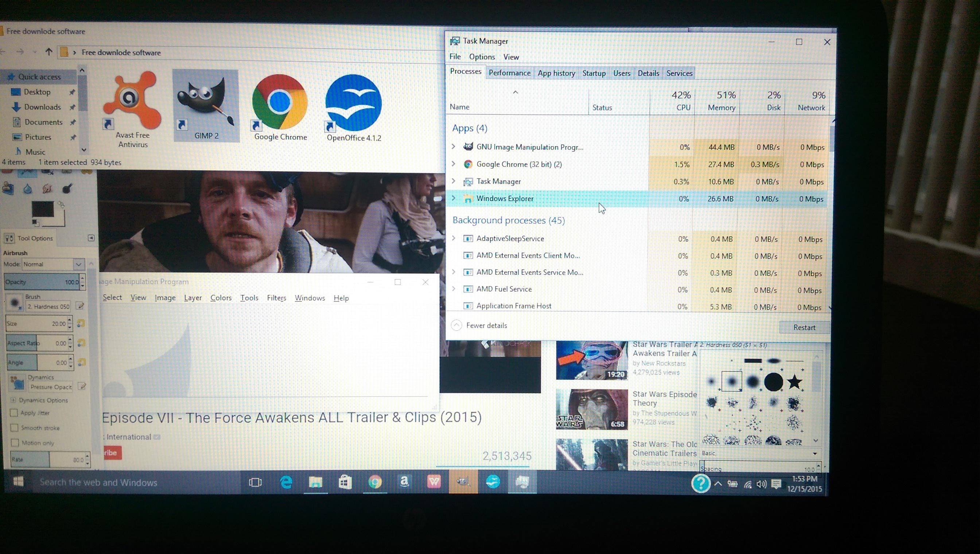Click the Task View taskbar button

(255, 483)
